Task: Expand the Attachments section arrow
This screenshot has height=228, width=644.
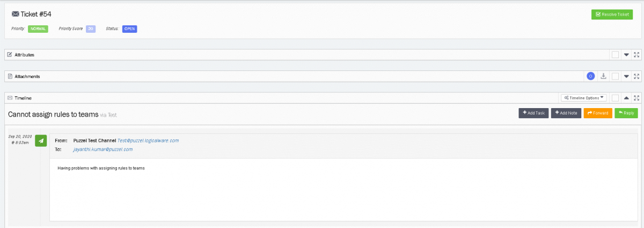Action: [x=626, y=76]
